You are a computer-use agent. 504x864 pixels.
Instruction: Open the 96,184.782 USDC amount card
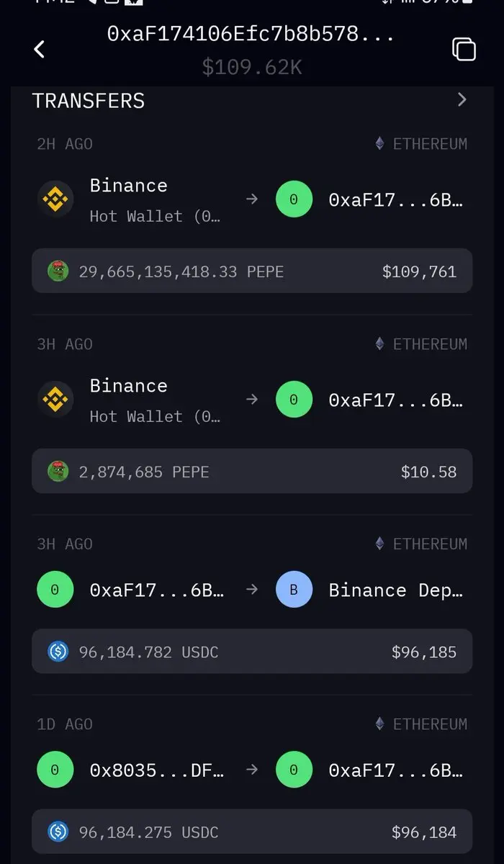(252, 652)
